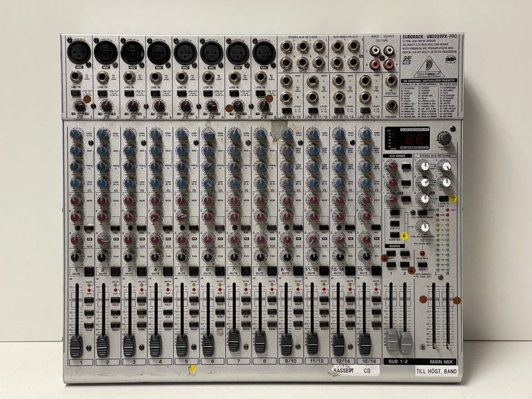
Task: Toggle the solo button on channel 1
Action: (89, 300)
